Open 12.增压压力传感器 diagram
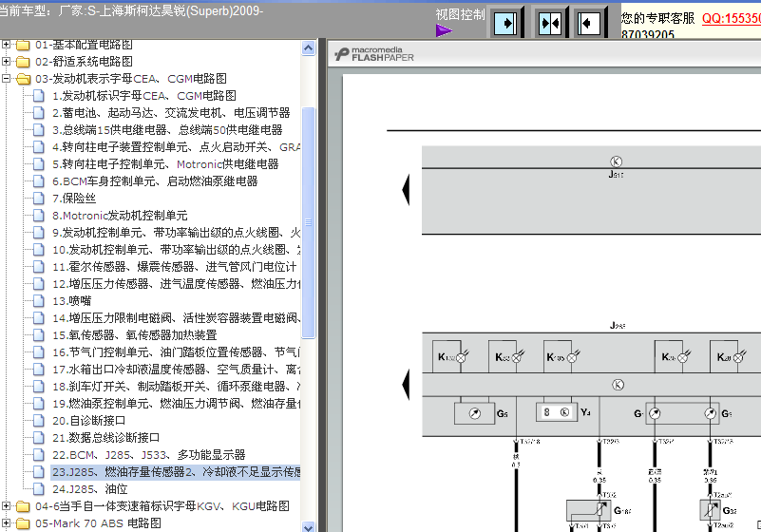Viewport: 761px width, 532px height. tap(176, 283)
